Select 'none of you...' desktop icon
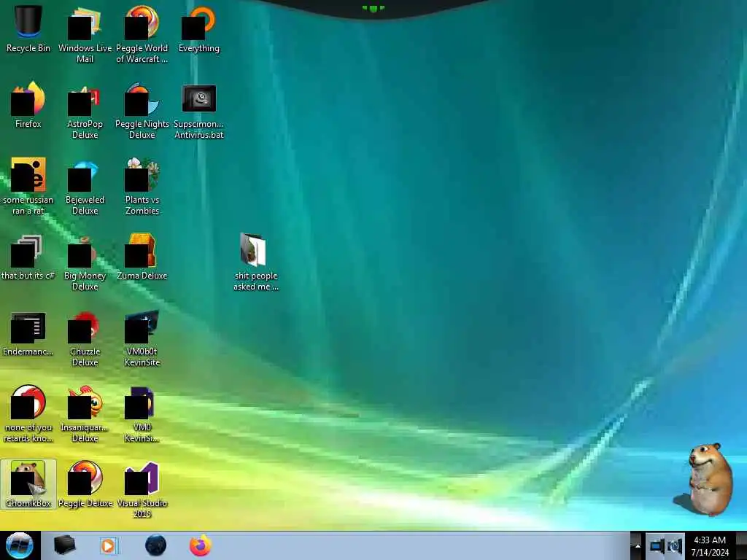This screenshot has width=747, height=560. click(x=28, y=413)
